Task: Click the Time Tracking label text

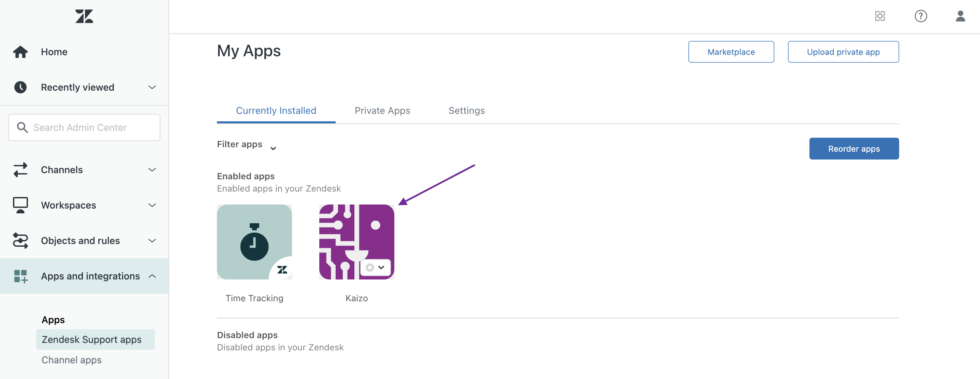Action: point(254,299)
